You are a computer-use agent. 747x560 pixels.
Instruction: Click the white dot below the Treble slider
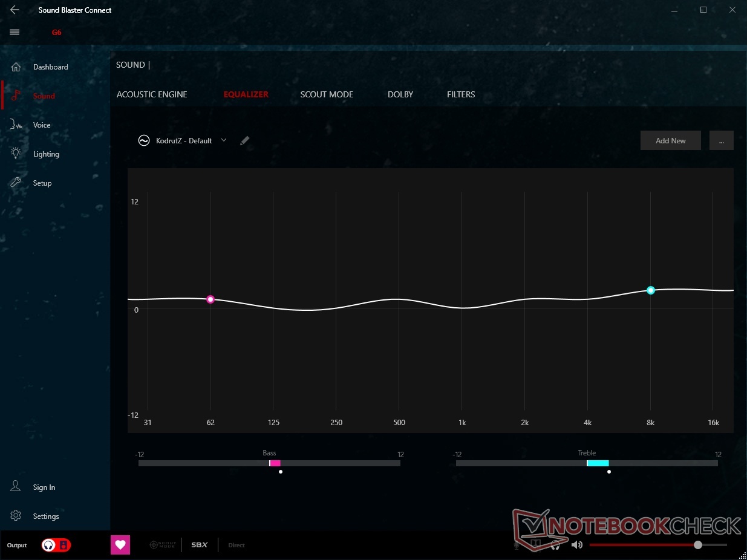tap(608, 472)
